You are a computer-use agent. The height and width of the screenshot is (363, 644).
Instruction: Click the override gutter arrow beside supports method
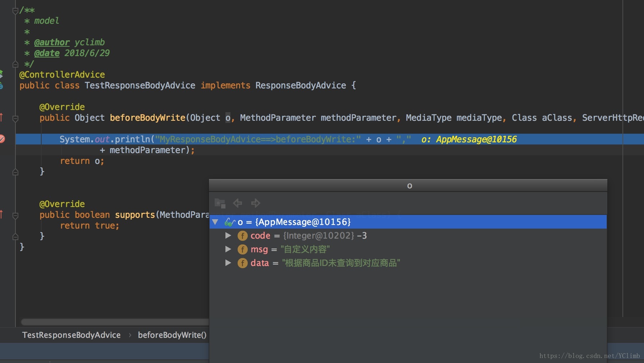1,214
